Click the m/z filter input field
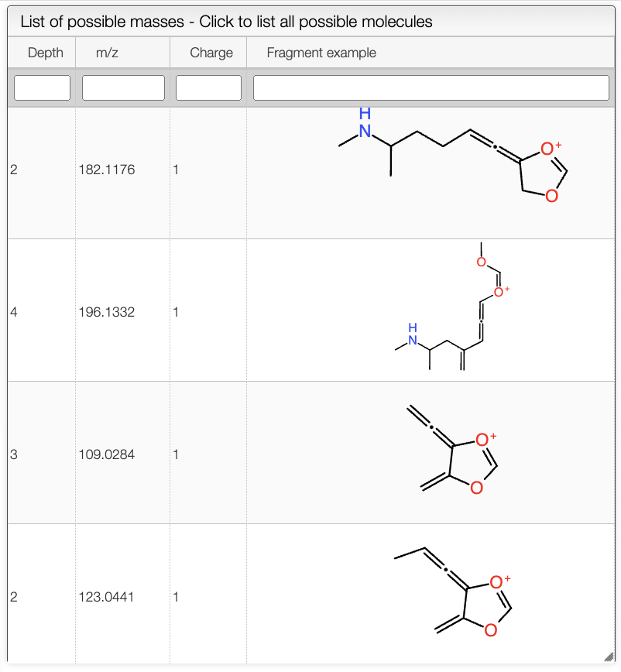621x672 pixels. tap(123, 87)
